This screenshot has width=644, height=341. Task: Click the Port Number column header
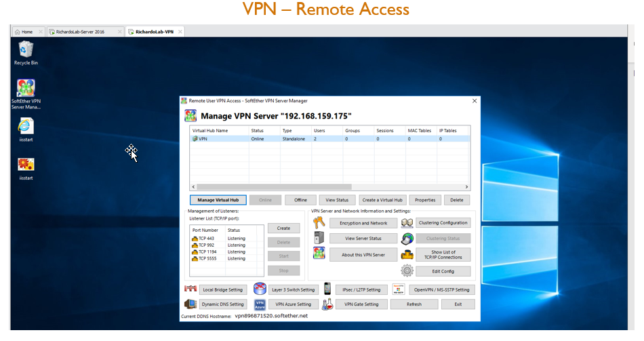[207, 230]
